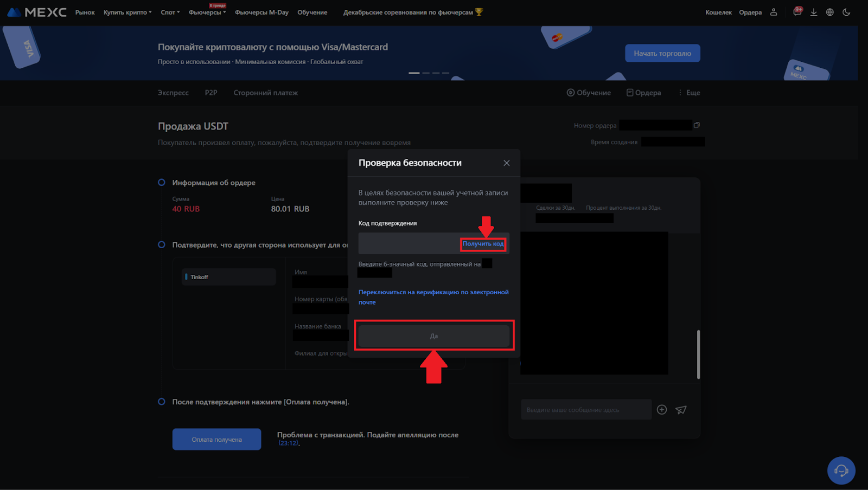Screen dimensions: 868x490
Task: Switch to Сторонний платеж tab
Action: (266, 93)
